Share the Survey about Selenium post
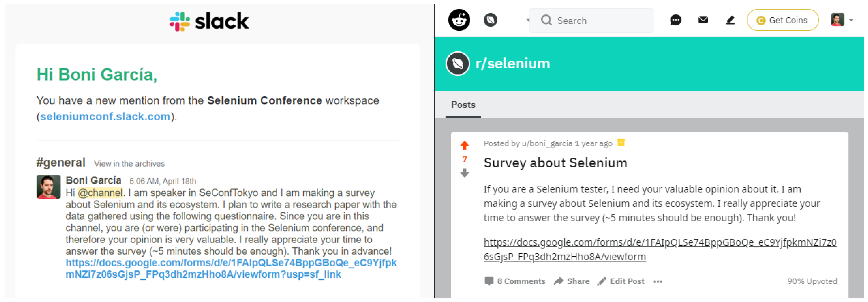 point(571,281)
